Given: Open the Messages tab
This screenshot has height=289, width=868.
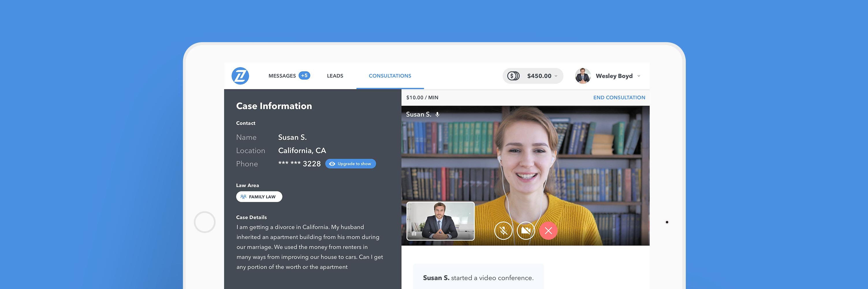Looking at the screenshot, I should (x=282, y=76).
